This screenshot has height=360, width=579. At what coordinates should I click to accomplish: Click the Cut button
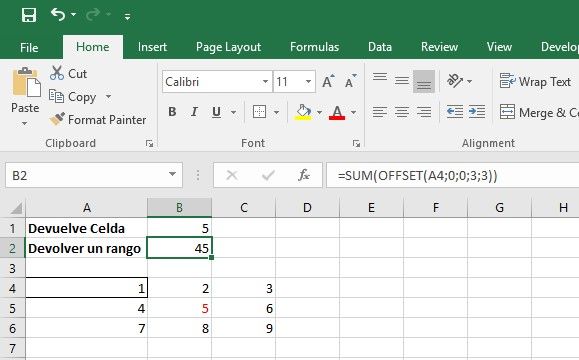pyautogui.click(x=69, y=73)
